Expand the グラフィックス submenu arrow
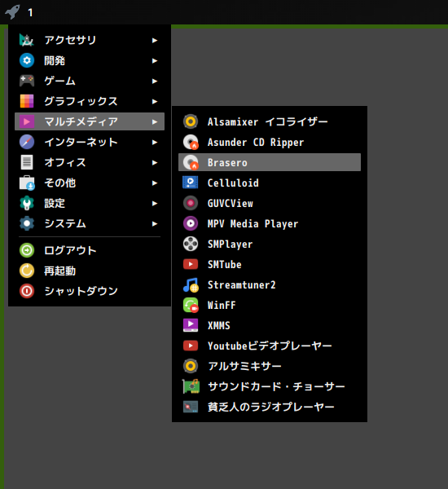The image size is (448, 489). pyautogui.click(x=155, y=101)
